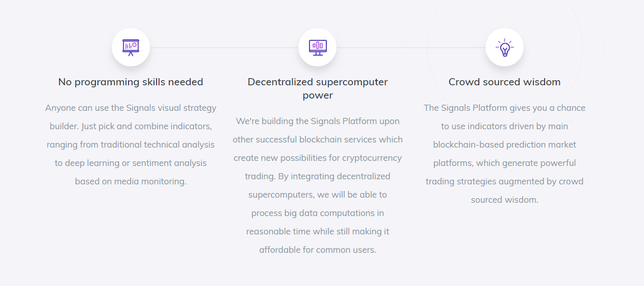
Task: Click the paragraph about prediction market platforms
Action: coord(505,154)
